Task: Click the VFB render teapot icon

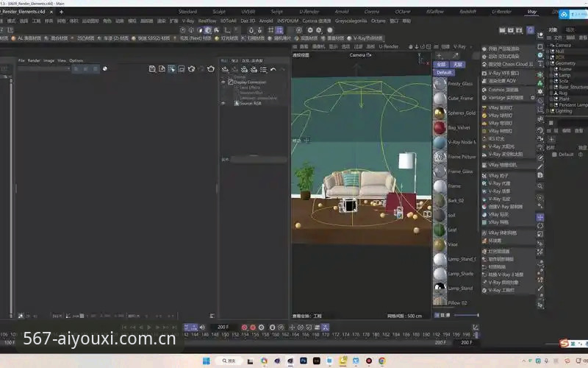Action: point(211,68)
